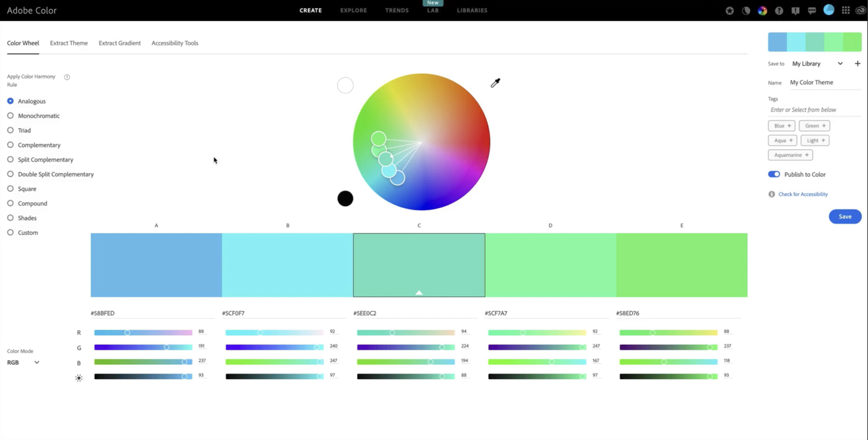Click the R slider for color A
Image resolution: width=868 pixels, height=440 pixels.
click(143, 332)
